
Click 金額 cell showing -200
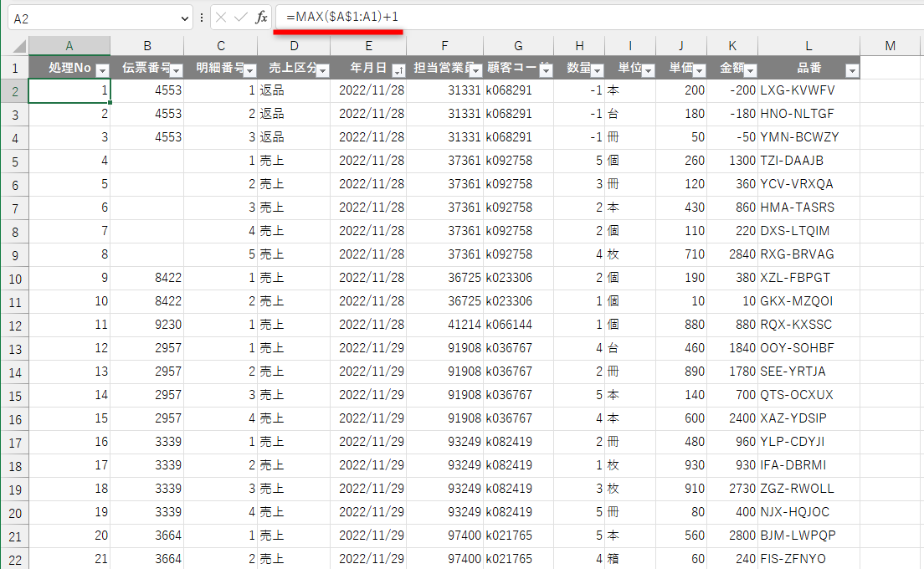click(732, 90)
